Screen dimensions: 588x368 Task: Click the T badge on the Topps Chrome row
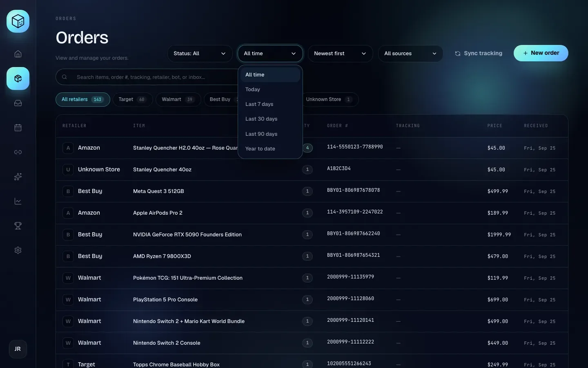click(68, 364)
